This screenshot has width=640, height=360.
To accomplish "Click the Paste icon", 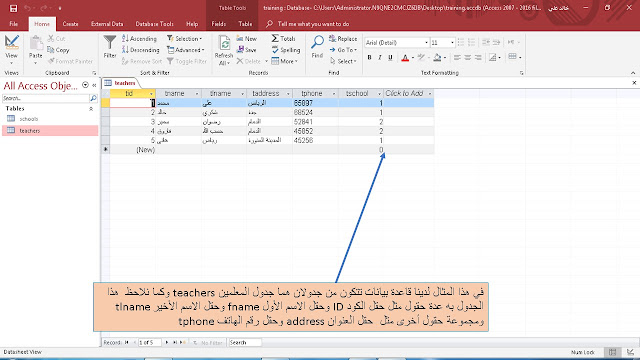I will point(36,43).
